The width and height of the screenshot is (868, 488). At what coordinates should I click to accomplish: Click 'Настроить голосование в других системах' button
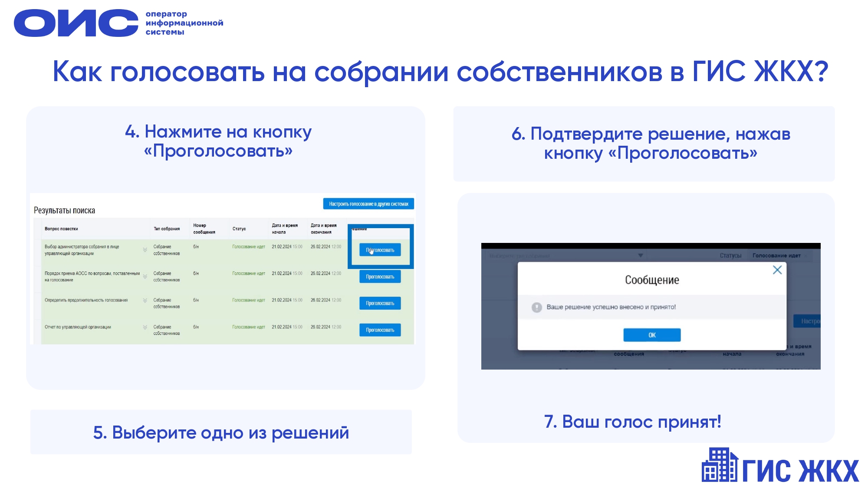tap(368, 204)
